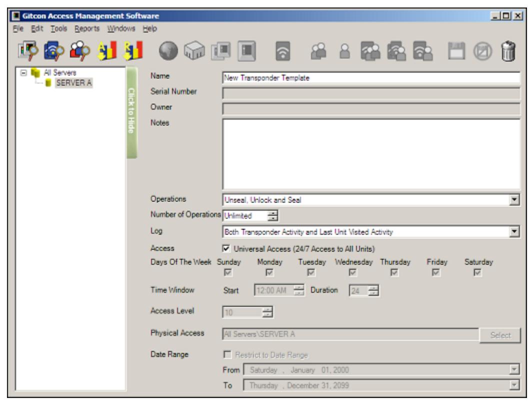This screenshot has width=532, height=401.
Task: Click the 'Unseal, Unlock and Seal' operations value
Action: coord(262,200)
